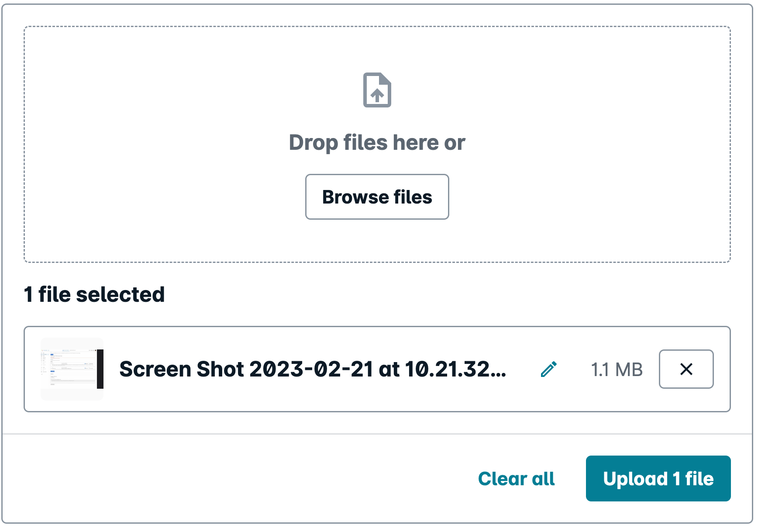The height and width of the screenshot is (532, 758).
Task: Click the upload arrow glyph above the drop text
Action: (x=377, y=90)
